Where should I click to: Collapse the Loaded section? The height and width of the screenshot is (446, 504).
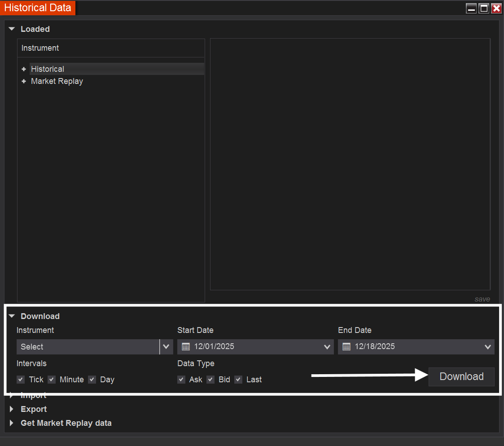(x=12, y=29)
